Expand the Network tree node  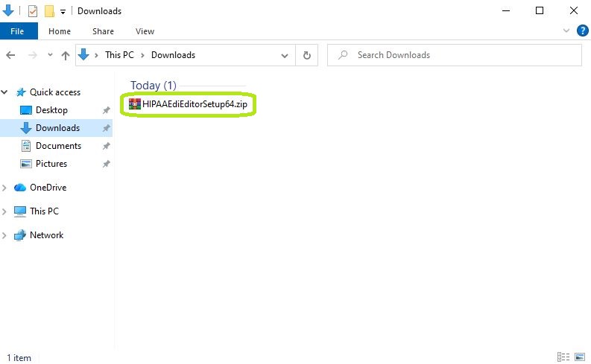4,236
